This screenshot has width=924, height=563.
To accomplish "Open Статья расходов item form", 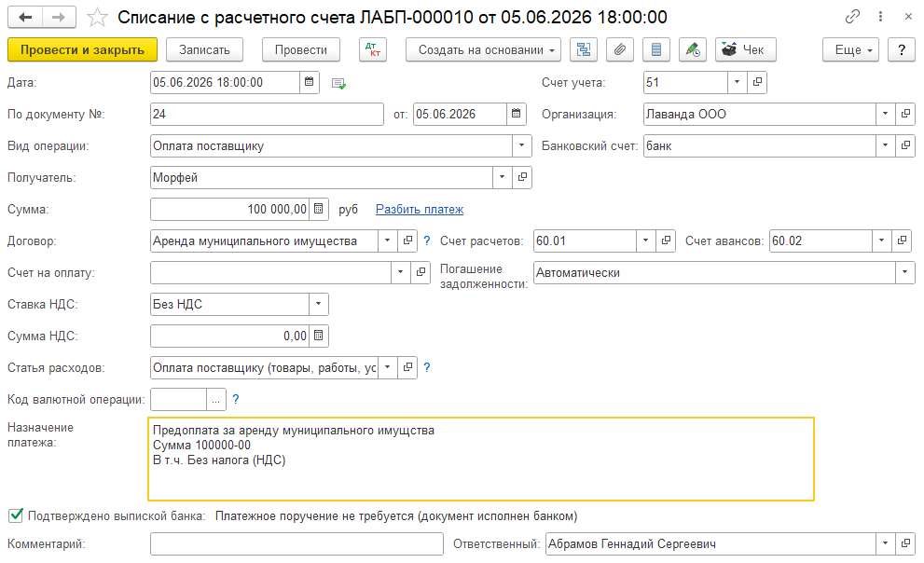I will 407,367.
